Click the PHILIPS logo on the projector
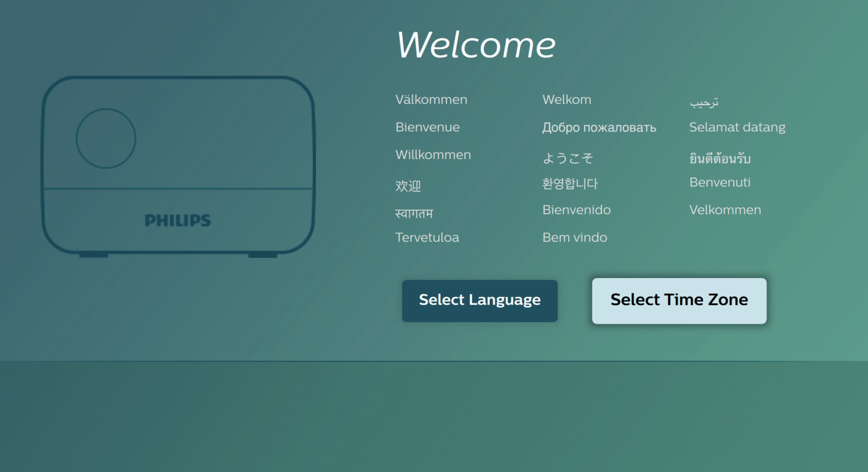Viewport: 868px width, 472px height. pos(178,221)
